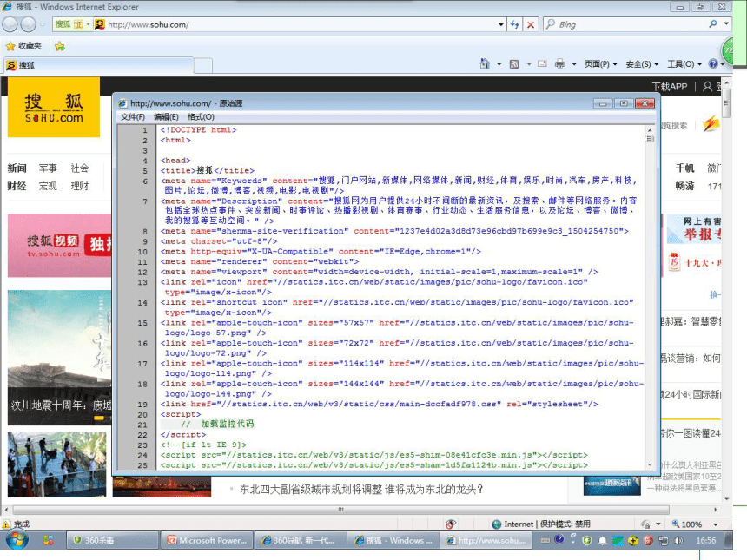This screenshot has height=560, width=747.
Task: Click the privacy report eye icon in status bar
Action: pos(450,524)
